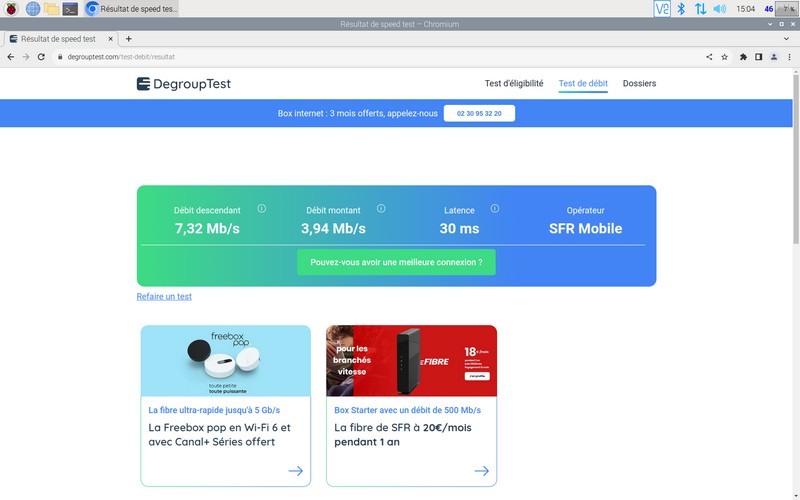Select the 3,94 Mb/s upload value
This screenshot has width=800, height=500.
pos(333,229)
